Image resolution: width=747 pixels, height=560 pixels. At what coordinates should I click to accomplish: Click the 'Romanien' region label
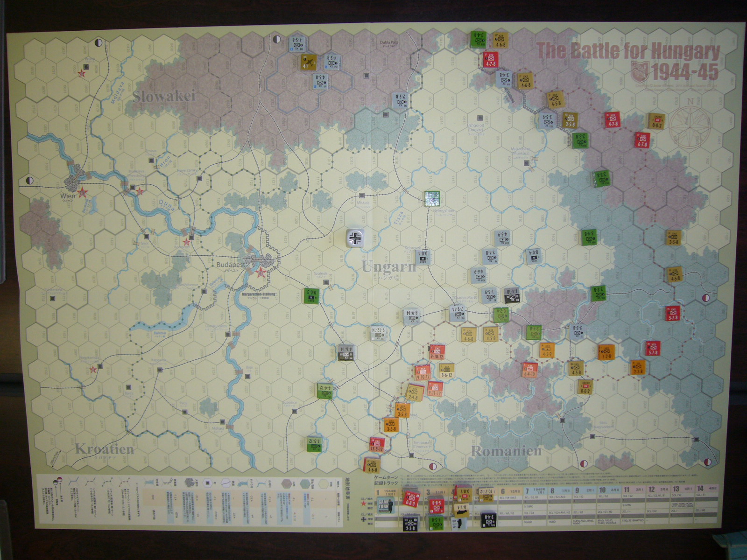click(507, 451)
